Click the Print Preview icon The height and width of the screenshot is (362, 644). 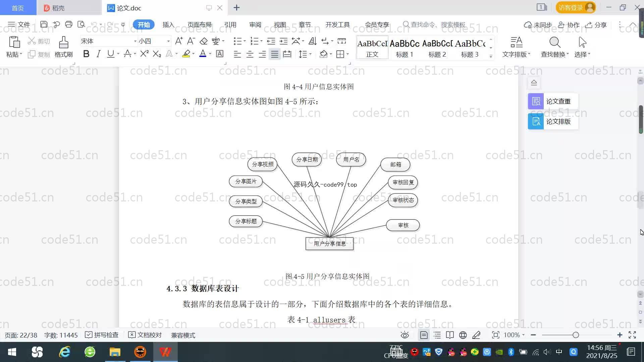[81, 24]
